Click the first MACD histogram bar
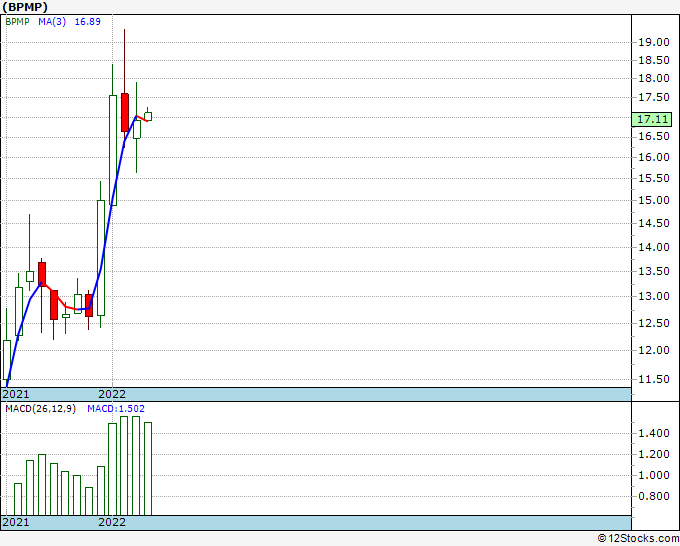 point(18,500)
